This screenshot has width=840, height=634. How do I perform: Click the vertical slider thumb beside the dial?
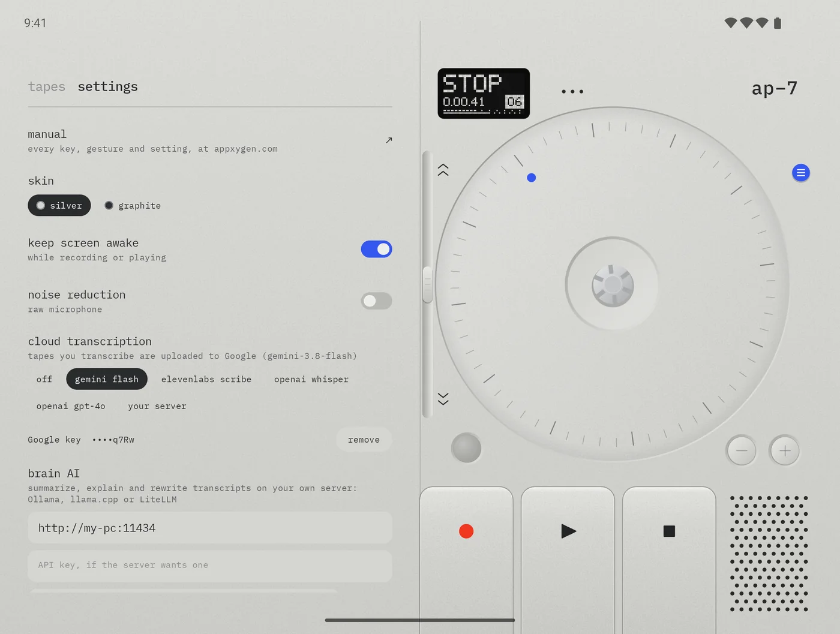point(427,284)
